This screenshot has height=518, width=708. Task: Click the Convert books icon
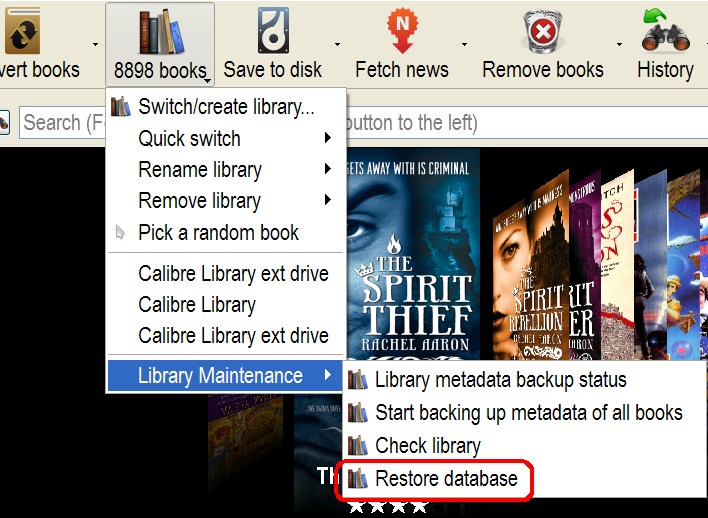click(x=23, y=31)
